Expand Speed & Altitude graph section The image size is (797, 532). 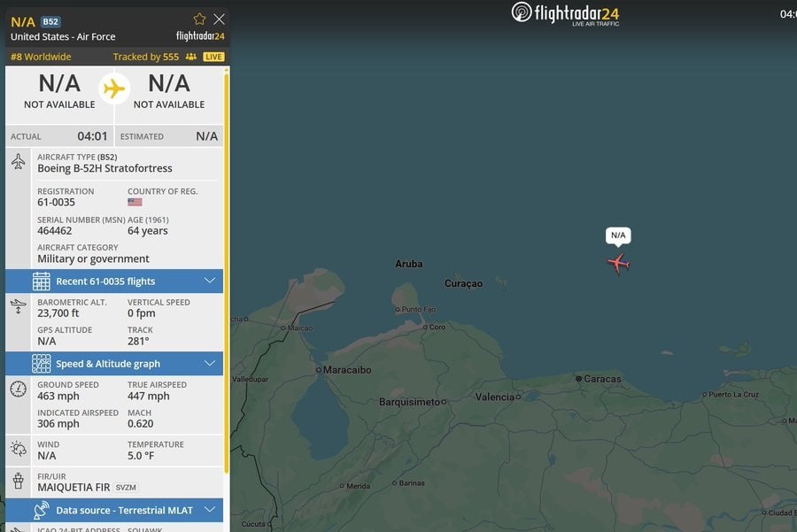coord(114,364)
